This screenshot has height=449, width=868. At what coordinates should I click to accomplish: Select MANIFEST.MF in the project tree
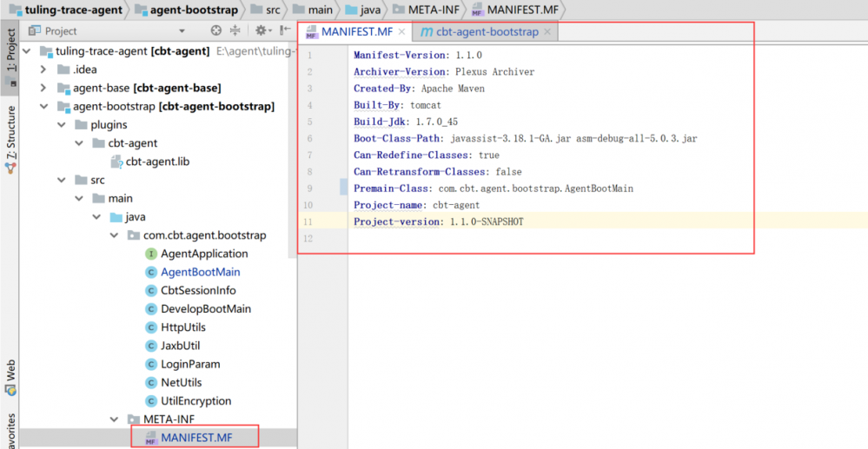coord(196,438)
